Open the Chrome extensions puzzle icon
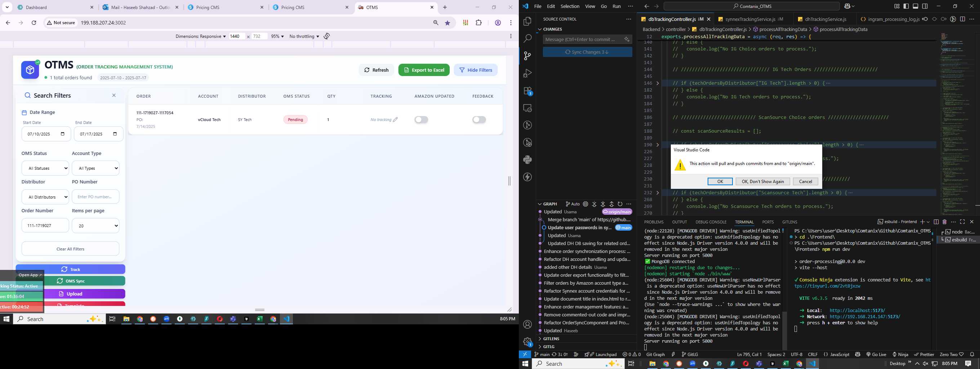The width and height of the screenshot is (980, 369). (x=478, y=23)
